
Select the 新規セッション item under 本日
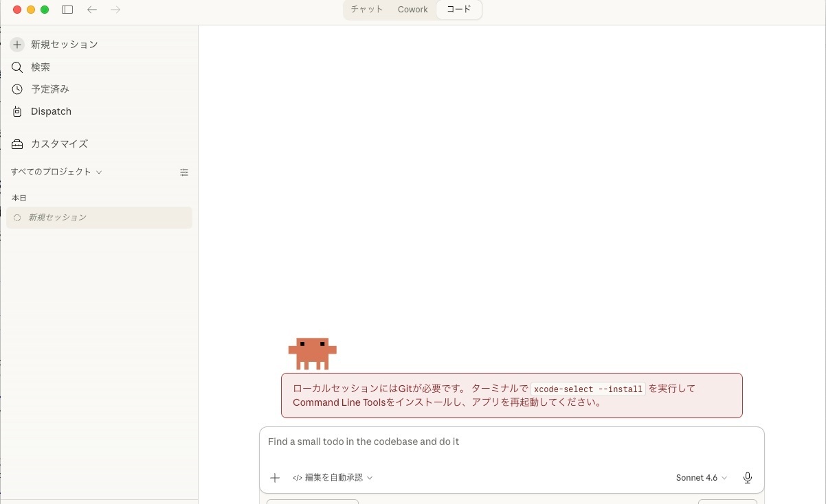(x=99, y=218)
